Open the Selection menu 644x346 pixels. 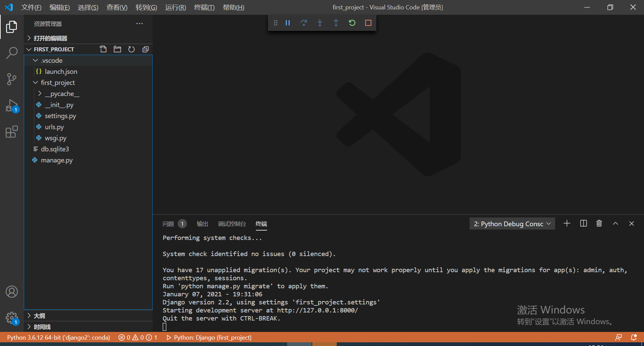88,7
